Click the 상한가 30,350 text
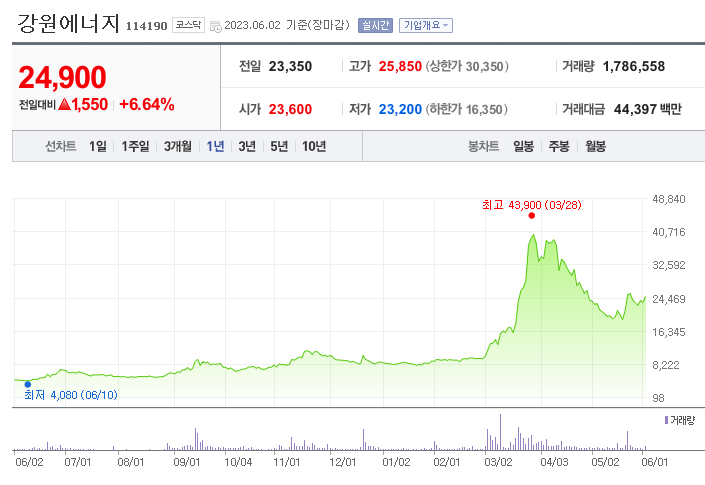This screenshot has height=485, width=705. 467,67
